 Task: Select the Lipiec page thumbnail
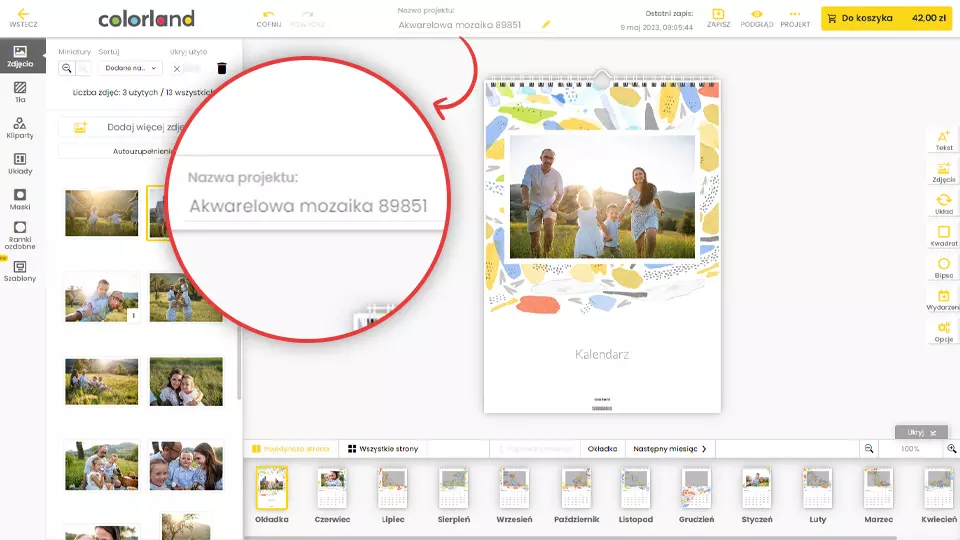tap(392, 488)
